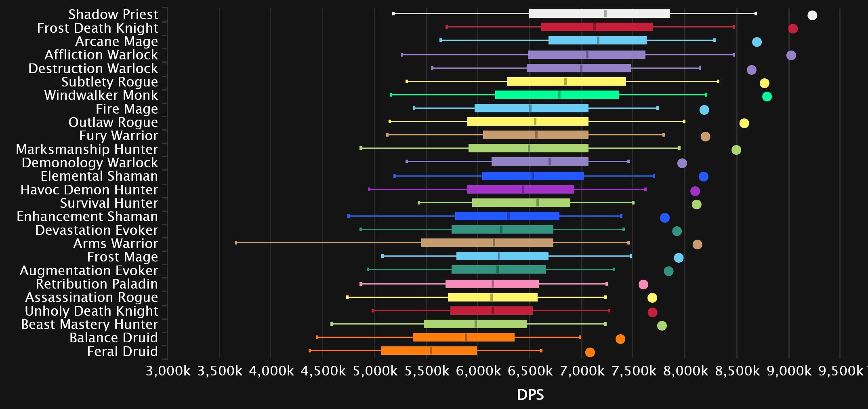Click the Demonology Warlock label

90,163
